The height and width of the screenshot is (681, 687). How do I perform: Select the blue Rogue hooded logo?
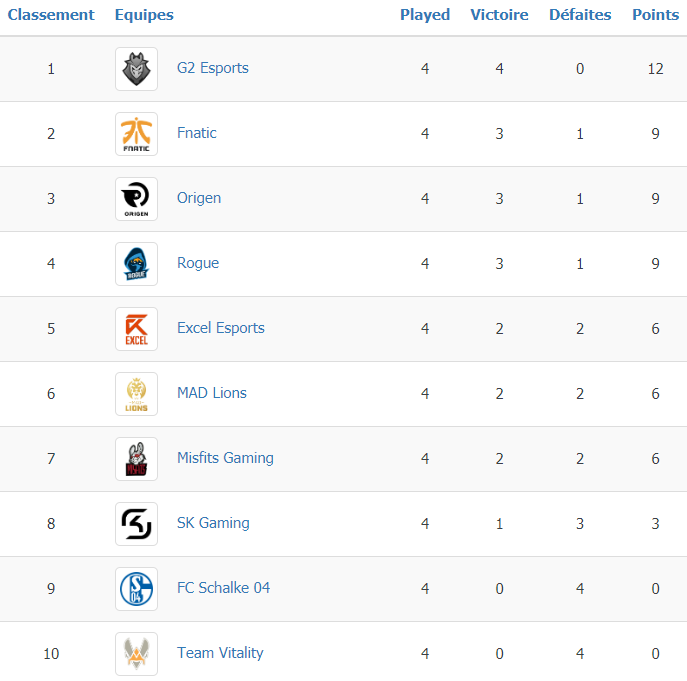pyautogui.click(x=136, y=264)
